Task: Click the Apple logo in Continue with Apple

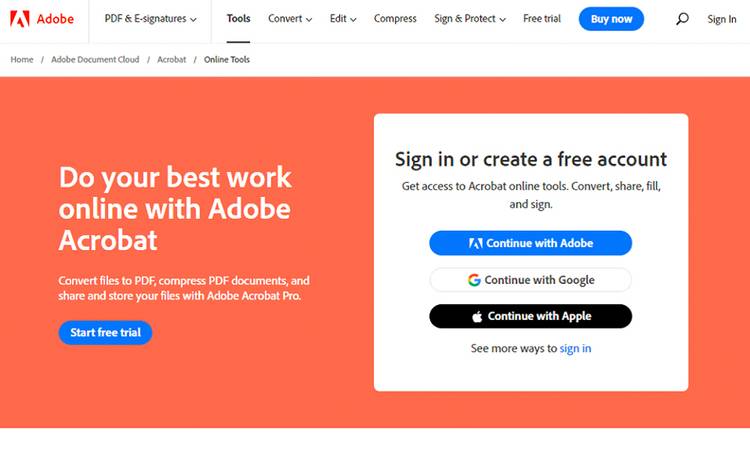Action: [x=477, y=316]
